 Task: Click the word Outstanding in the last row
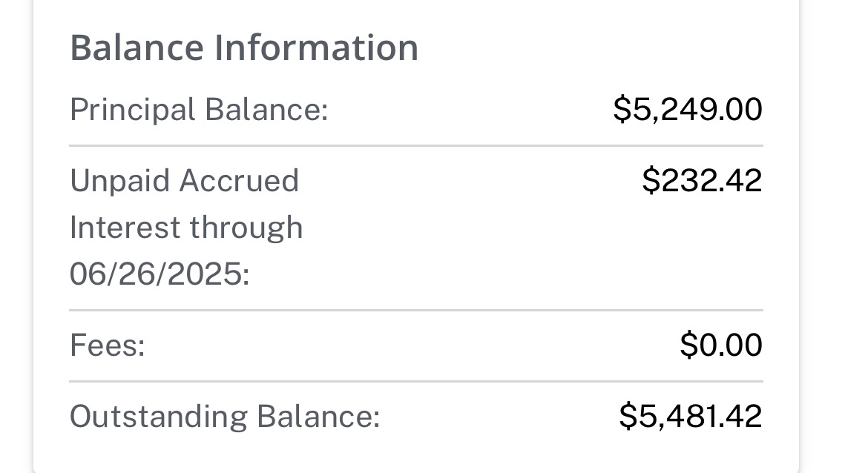click(x=159, y=416)
